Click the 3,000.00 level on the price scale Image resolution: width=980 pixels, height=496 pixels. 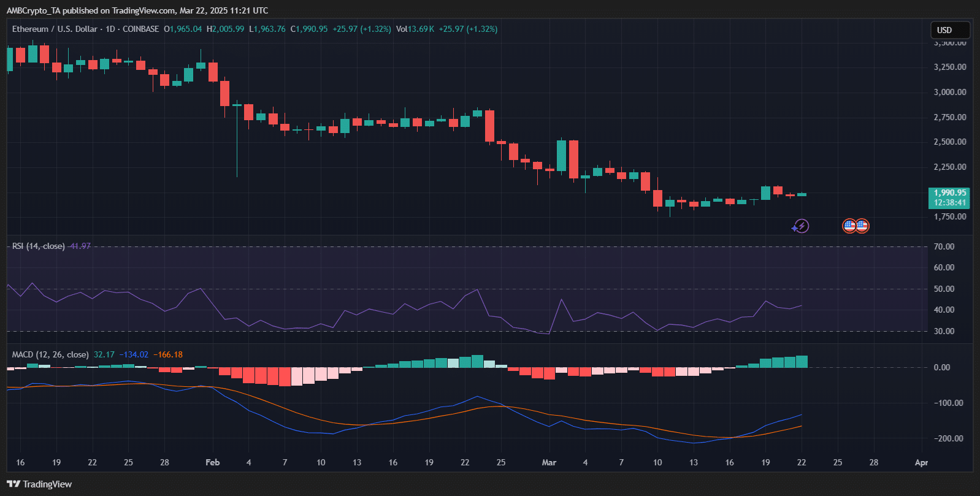click(949, 92)
